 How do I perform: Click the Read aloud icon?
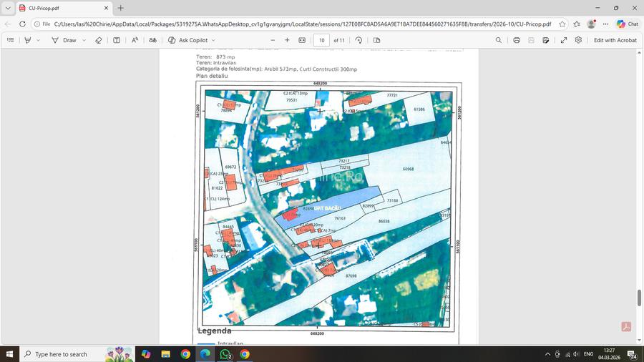pos(135,40)
